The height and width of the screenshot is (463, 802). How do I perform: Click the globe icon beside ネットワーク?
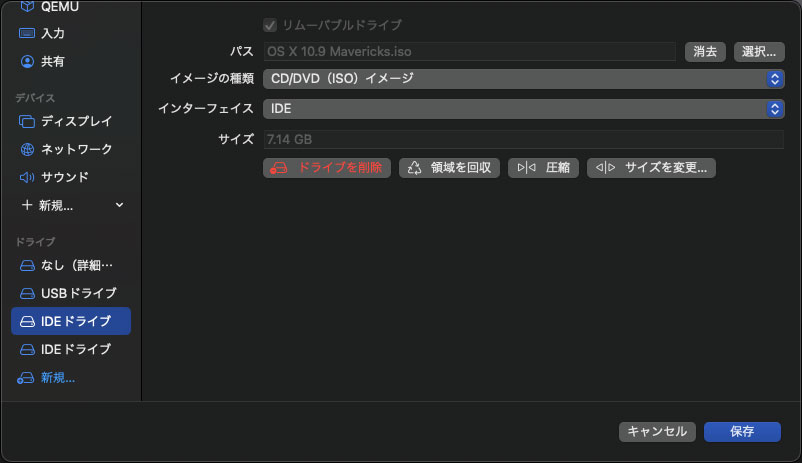click(x=27, y=149)
